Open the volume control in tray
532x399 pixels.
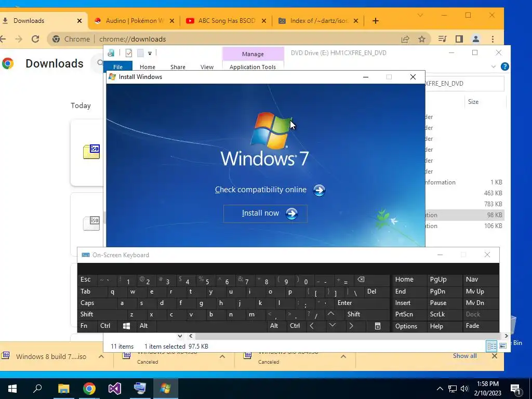pyautogui.click(x=464, y=389)
